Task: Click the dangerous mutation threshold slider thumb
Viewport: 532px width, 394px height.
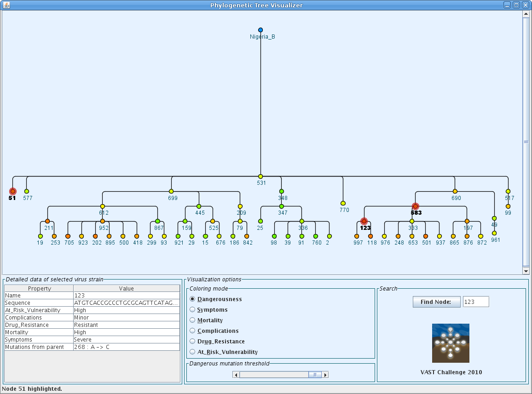Action: click(315, 375)
